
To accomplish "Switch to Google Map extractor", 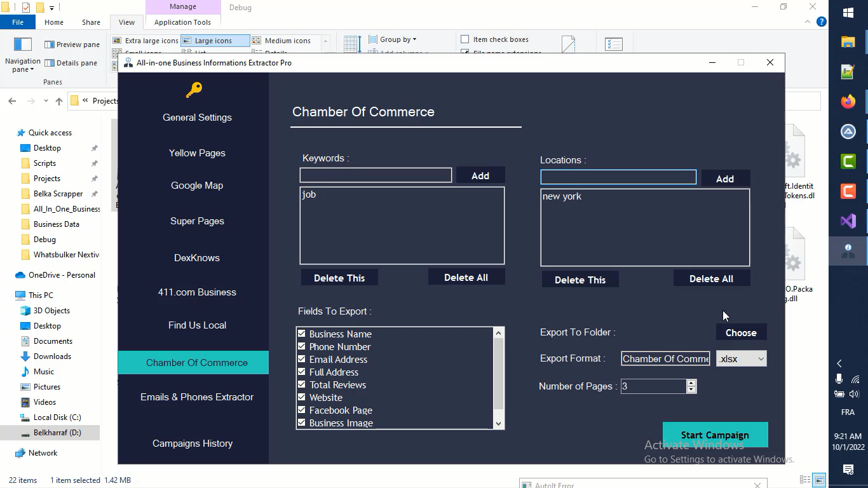I will [197, 186].
